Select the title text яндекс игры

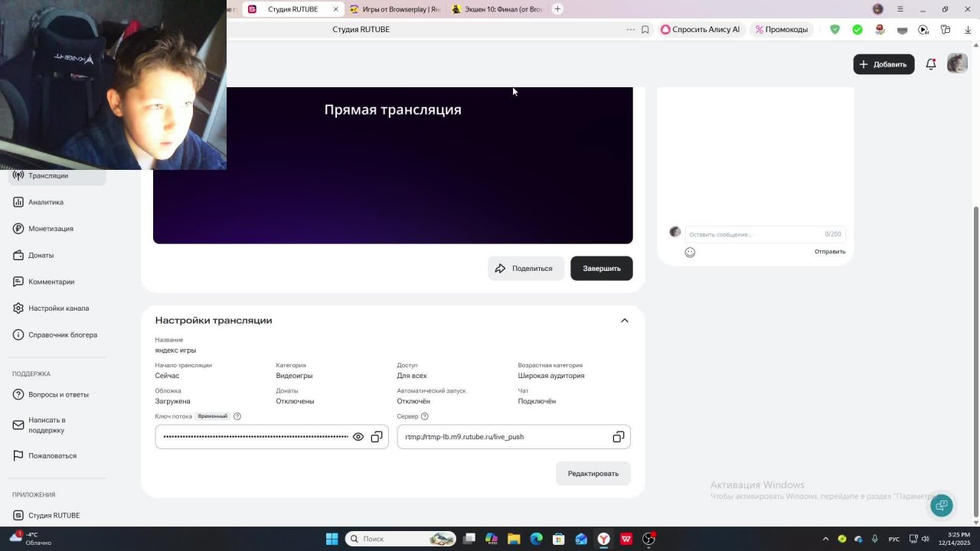[x=175, y=350]
